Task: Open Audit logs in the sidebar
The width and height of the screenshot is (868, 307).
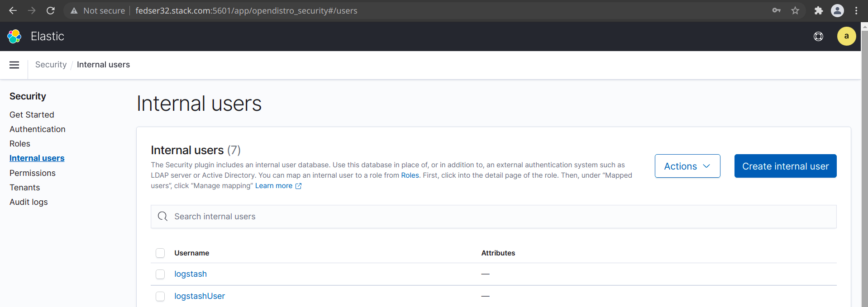Action: coord(29,202)
